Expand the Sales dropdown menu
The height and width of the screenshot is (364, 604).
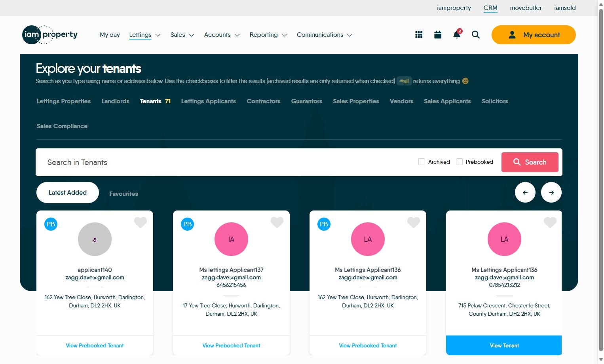coord(182,35)
